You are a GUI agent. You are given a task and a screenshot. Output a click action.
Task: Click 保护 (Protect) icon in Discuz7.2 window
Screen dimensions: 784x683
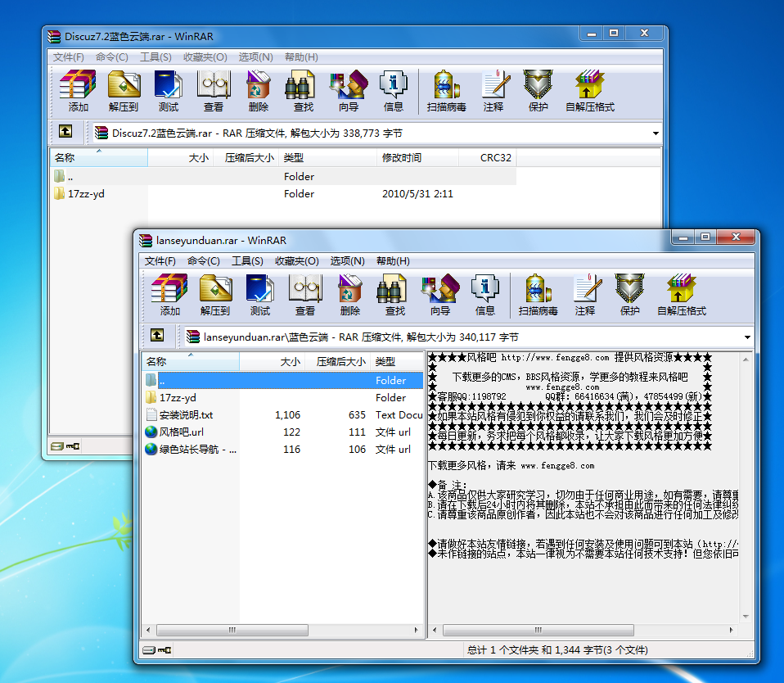coord(538,91)
